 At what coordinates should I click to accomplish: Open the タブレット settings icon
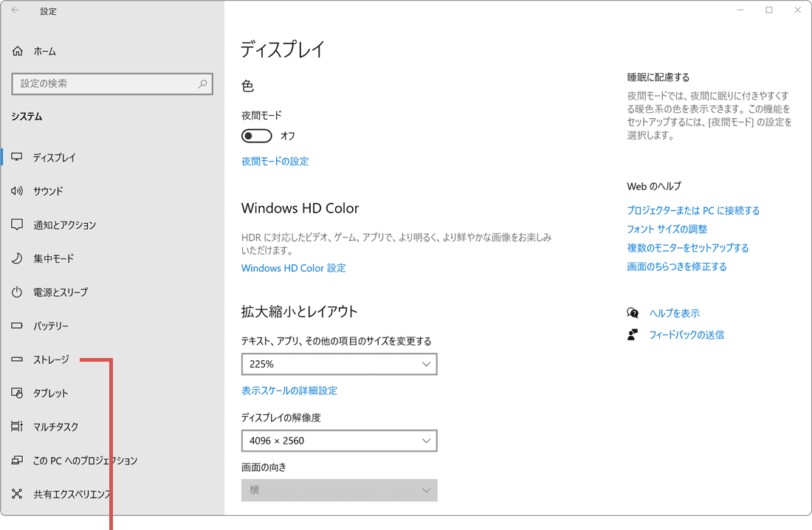click(17, 393)
